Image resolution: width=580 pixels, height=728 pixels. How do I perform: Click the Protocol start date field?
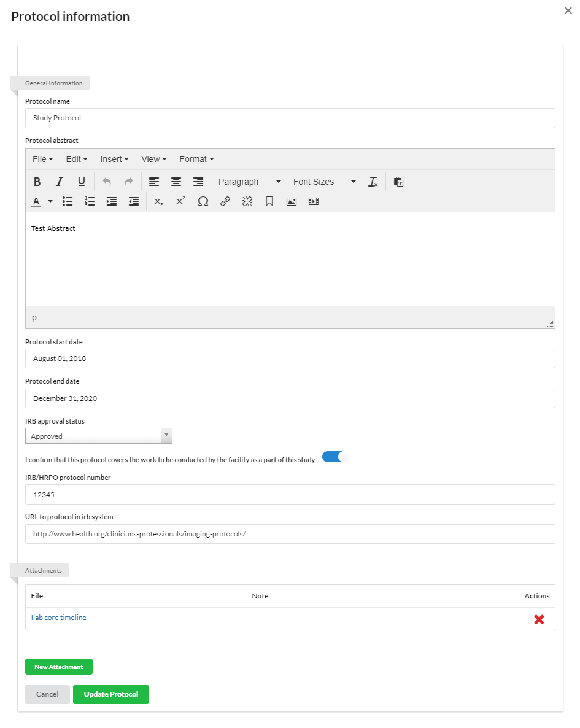[290, 358]
